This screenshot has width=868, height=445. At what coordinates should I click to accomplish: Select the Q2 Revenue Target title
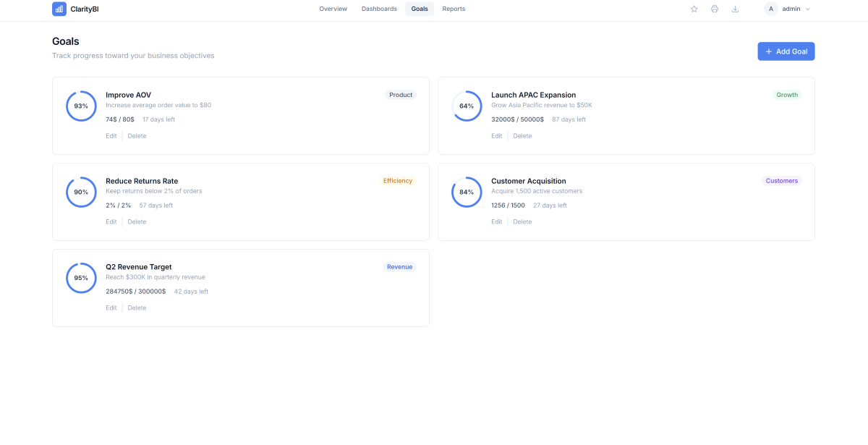click(139, 267)
